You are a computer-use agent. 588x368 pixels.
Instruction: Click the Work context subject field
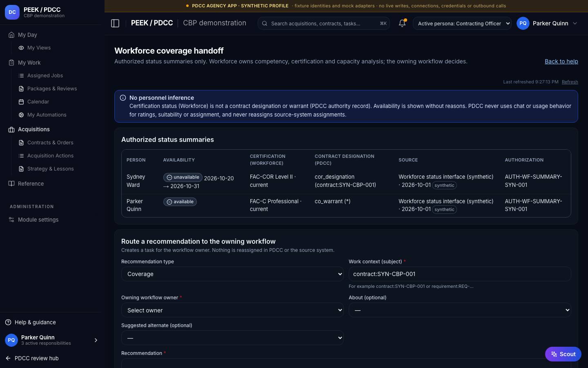click(x=460, y=274)
